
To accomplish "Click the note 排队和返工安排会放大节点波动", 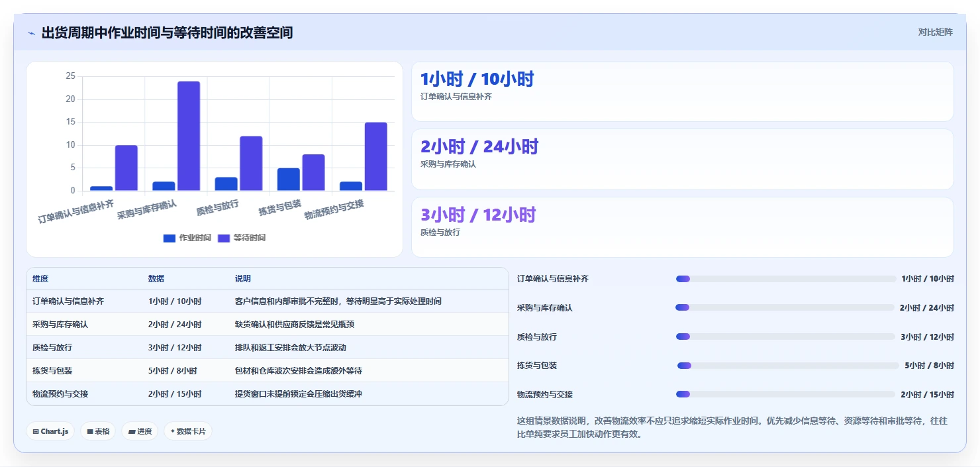I will 291,347.
